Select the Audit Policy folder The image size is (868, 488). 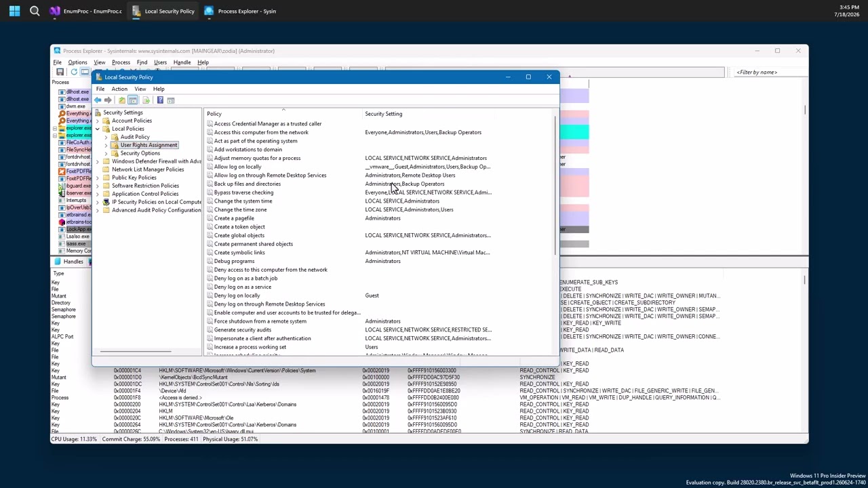(135, 137)
